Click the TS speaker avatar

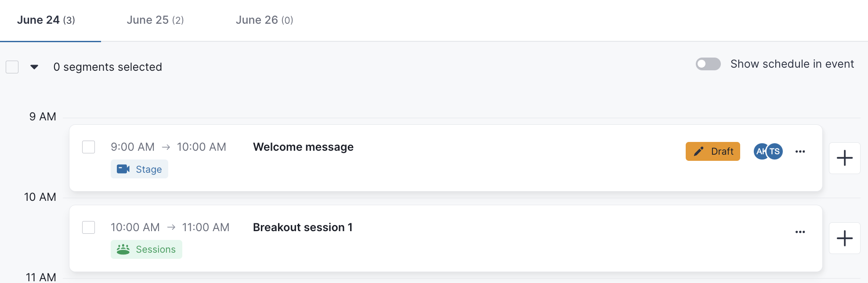(x=775, y=152)
